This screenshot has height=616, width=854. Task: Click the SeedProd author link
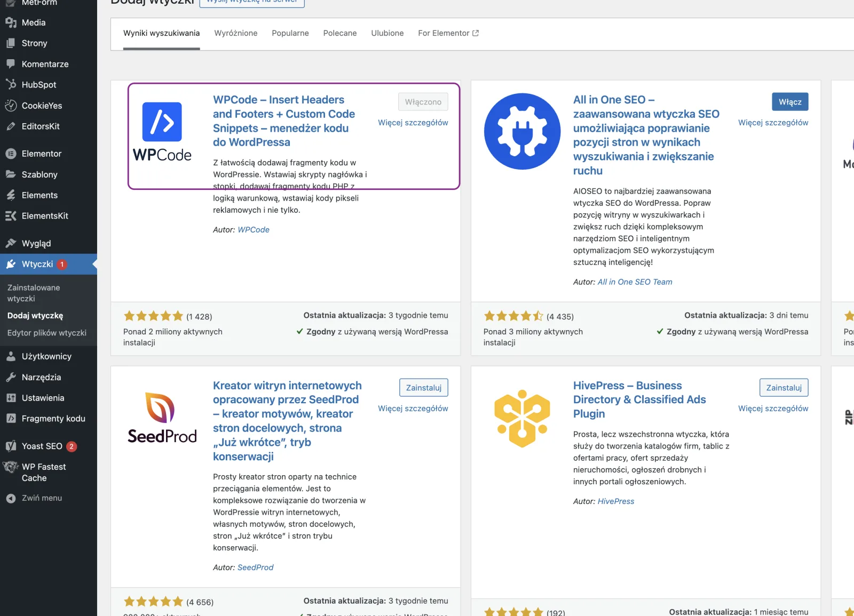tap(255, 567)
